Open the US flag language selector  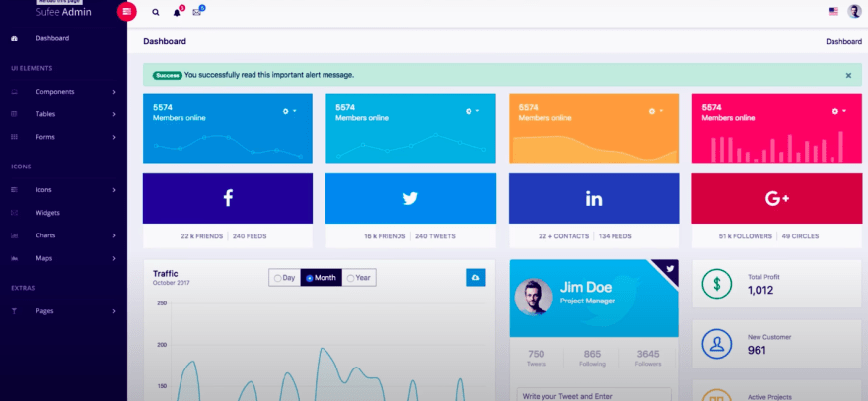click(833, 11)
